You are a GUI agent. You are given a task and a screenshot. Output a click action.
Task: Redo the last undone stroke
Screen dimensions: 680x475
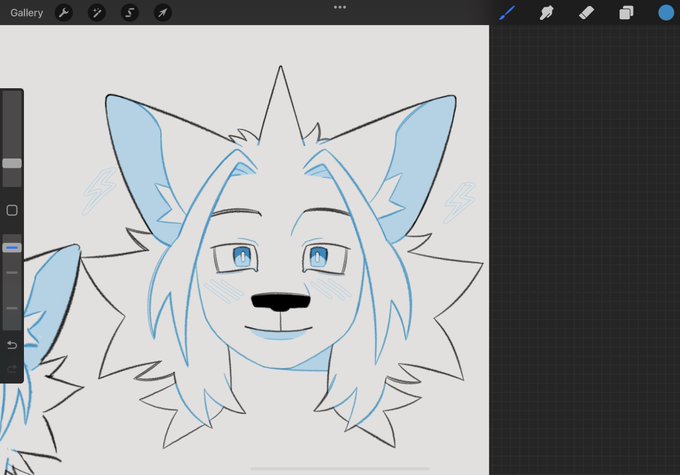click(x=12, y=369)
